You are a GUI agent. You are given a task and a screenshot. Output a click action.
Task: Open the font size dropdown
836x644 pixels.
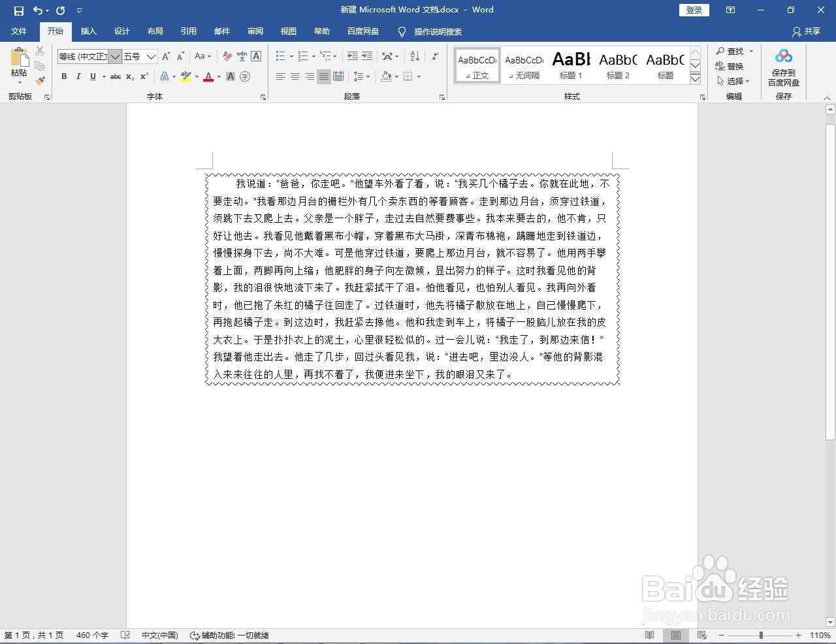pos(151,56)
